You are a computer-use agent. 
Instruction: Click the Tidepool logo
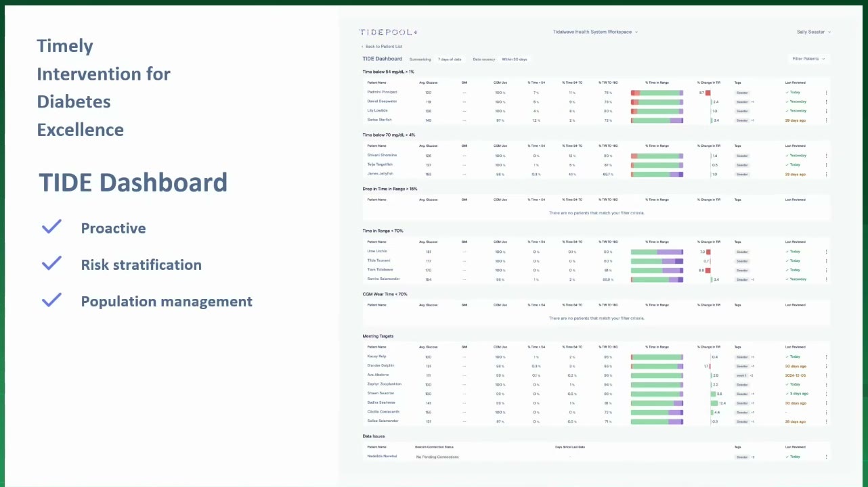click(389, 32)
